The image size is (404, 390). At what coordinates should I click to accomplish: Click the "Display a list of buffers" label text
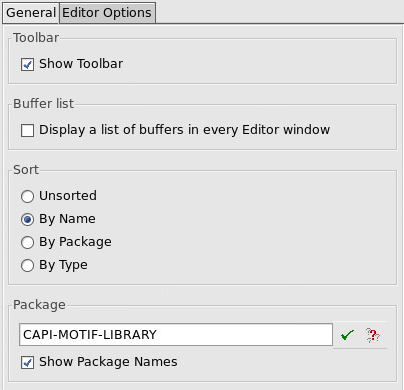coord(111,130)
